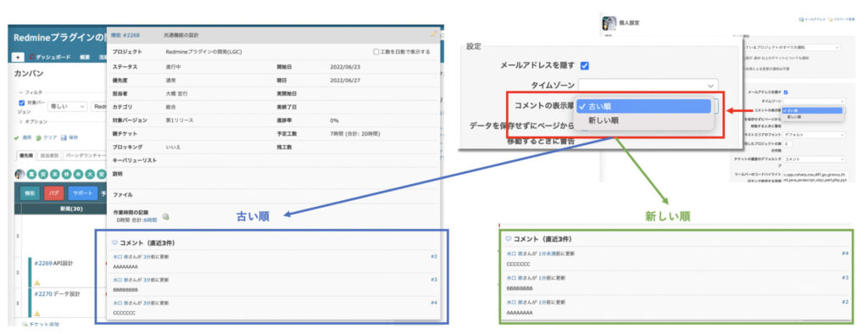868x334 pixels.
Task: Uncheck メールアドレスを隠す in the enlarged settings panel
Action: click(x=585, y=65)
